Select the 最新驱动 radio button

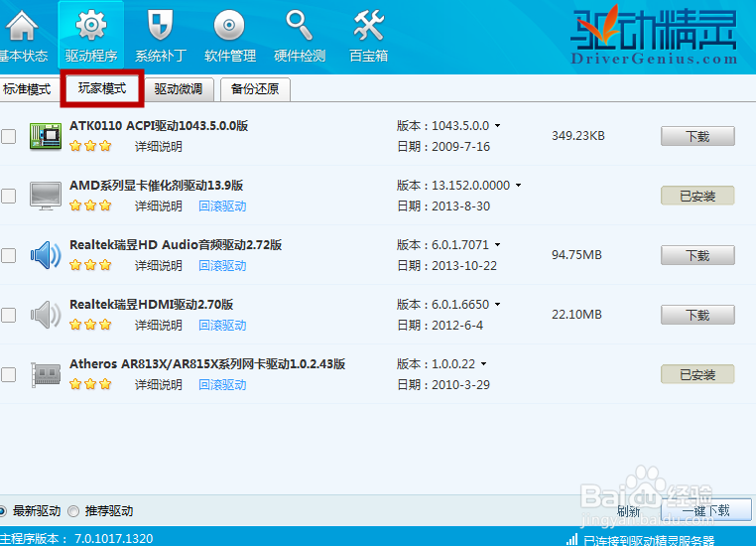point(2,511)
